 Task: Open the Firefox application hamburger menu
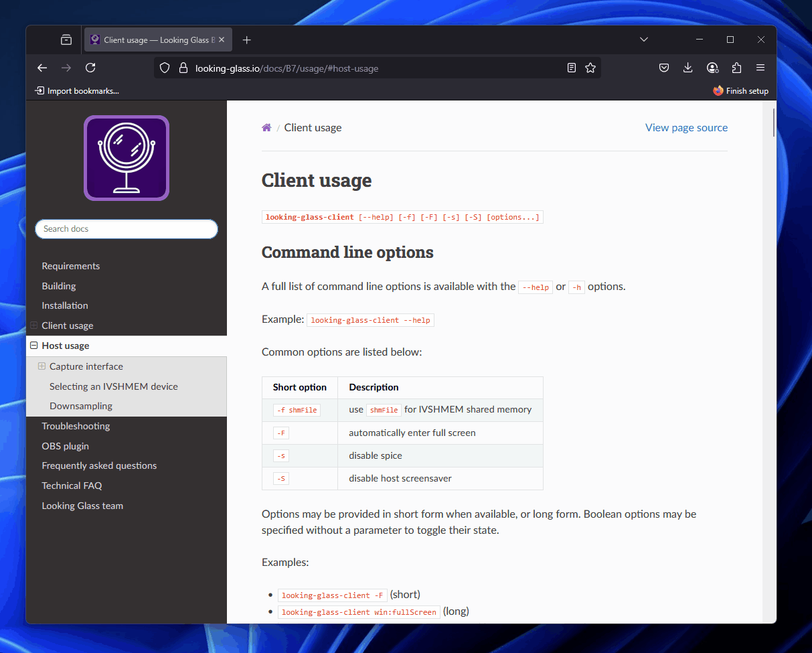pyautogui.click(x=760, y=68)
